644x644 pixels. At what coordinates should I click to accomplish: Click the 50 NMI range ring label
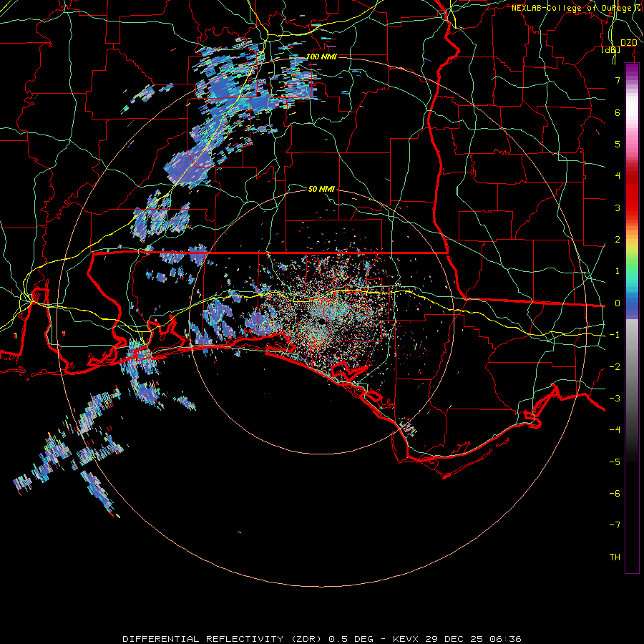321,189
